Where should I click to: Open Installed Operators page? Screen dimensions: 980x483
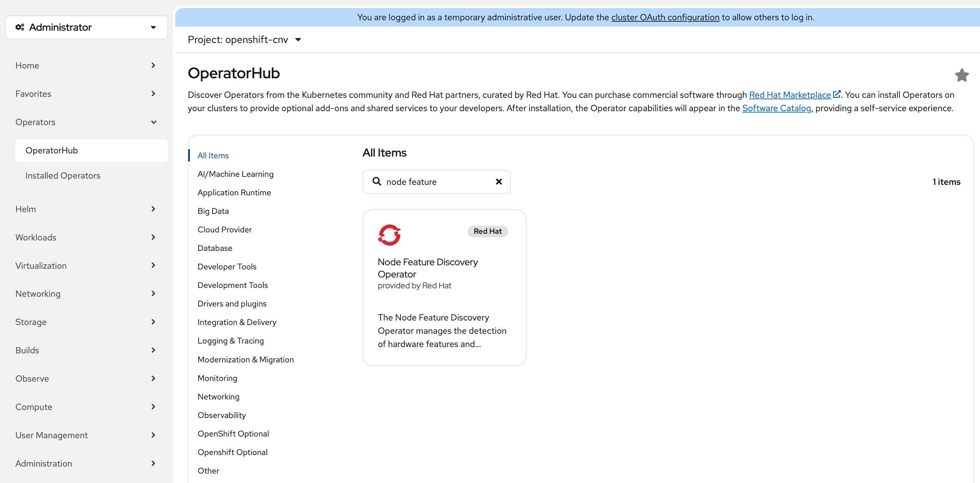point(91,175)
